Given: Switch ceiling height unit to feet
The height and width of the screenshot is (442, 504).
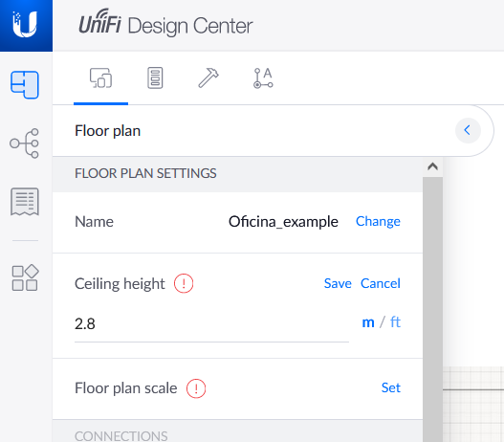Looking at the screenshot, I should coord(395,322).
